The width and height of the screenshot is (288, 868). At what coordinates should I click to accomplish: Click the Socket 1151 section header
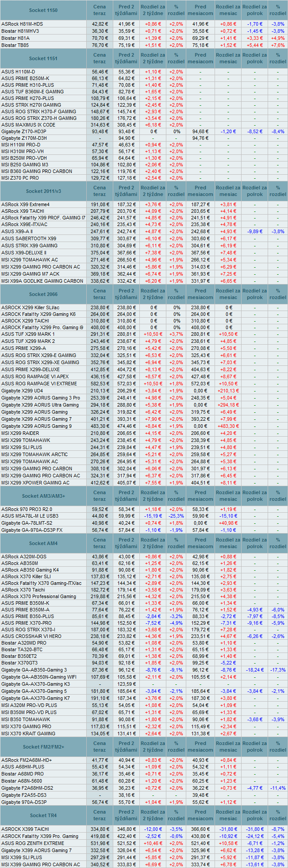tap(43, 58)
